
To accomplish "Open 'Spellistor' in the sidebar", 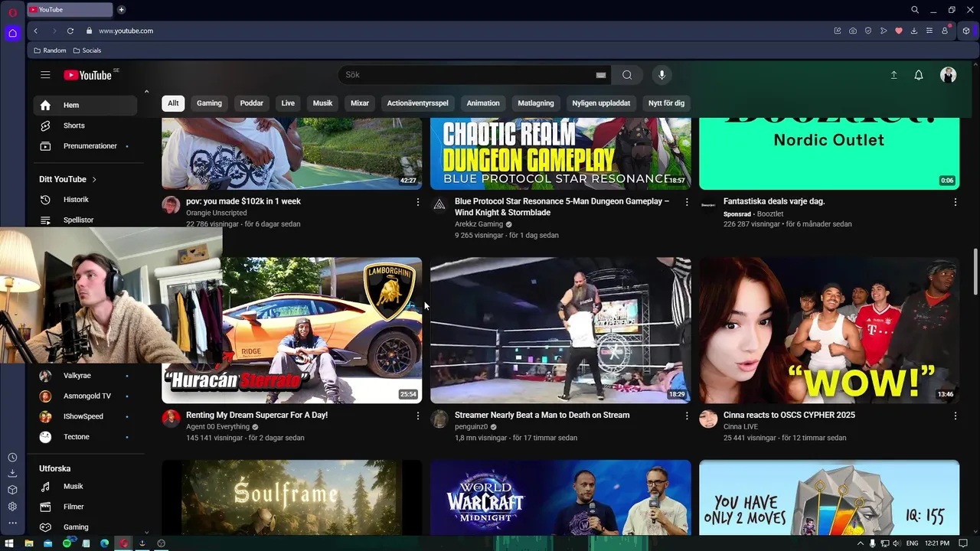I will coord(86,220).
